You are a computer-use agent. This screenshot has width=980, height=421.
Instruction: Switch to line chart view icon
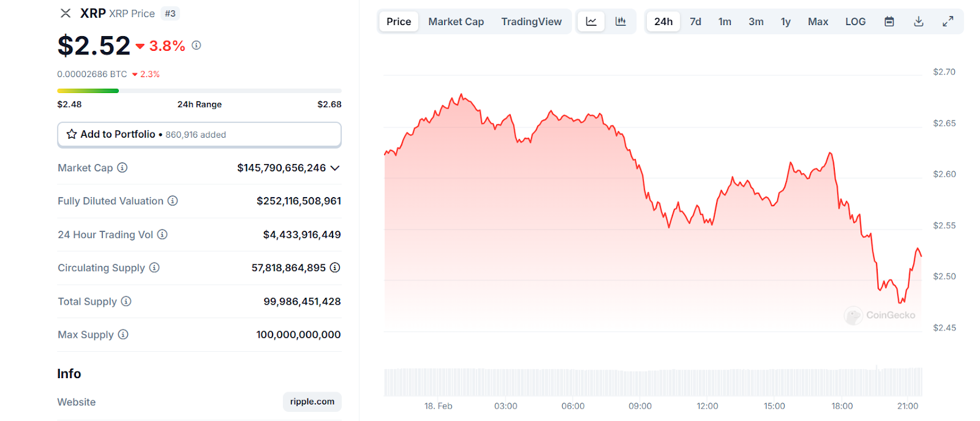[591, 21]
